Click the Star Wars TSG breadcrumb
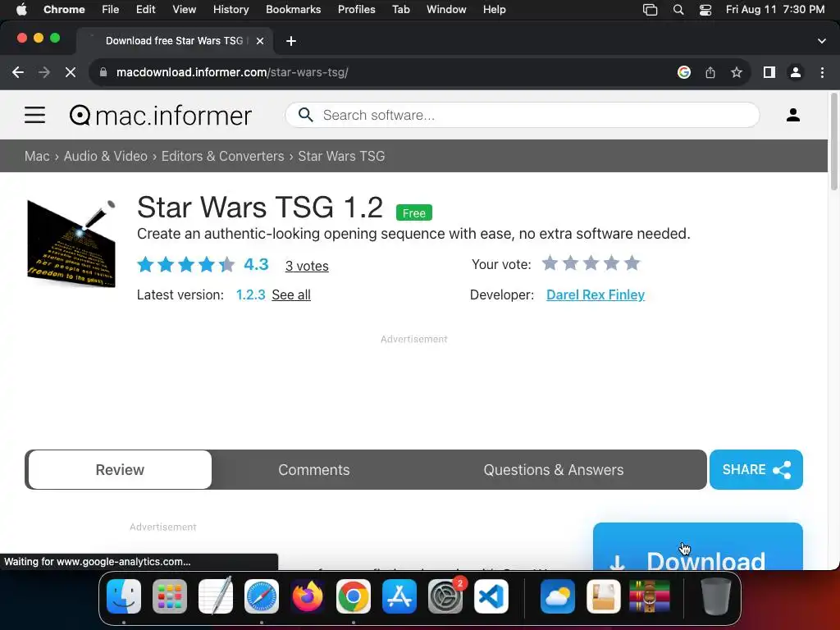The height and width of the screenshot is (630, 840). [341, 156]
